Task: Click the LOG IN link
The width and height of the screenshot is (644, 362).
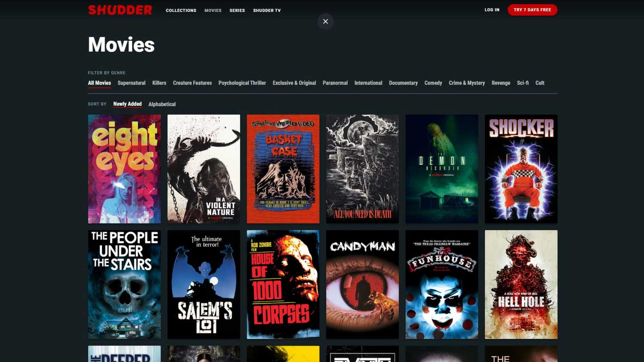Action: pyautogui.click(x=492, y=9)
